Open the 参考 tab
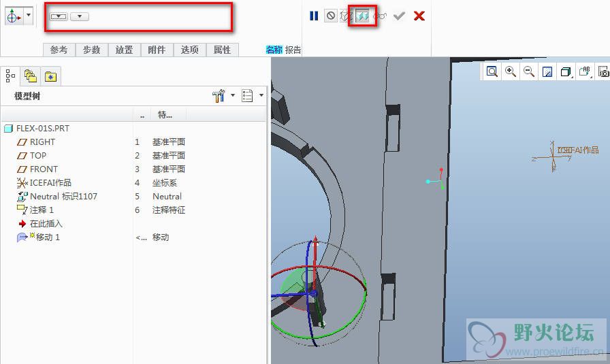 [59, 50]
